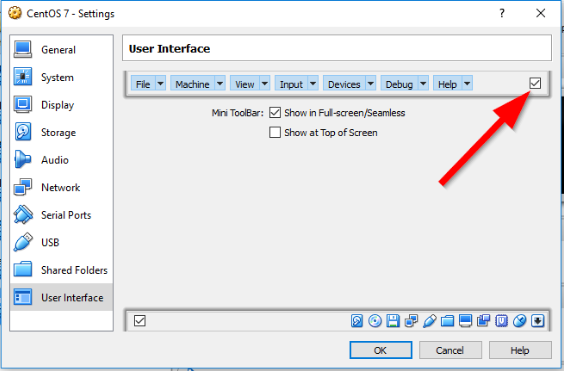Uncheck Show in Full-screen/Seamless
The height and width of the screenshot is (371, 564).
point(275,113)
